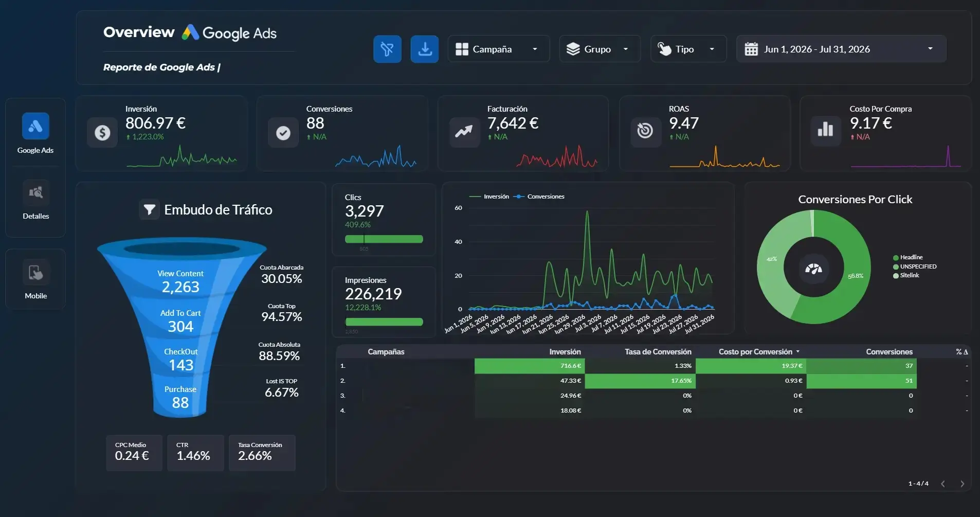Image resolution: width=980 pixels, height=517 pixels.
Task: Open the Grupo dropdown filter
Action: [600, 49]
